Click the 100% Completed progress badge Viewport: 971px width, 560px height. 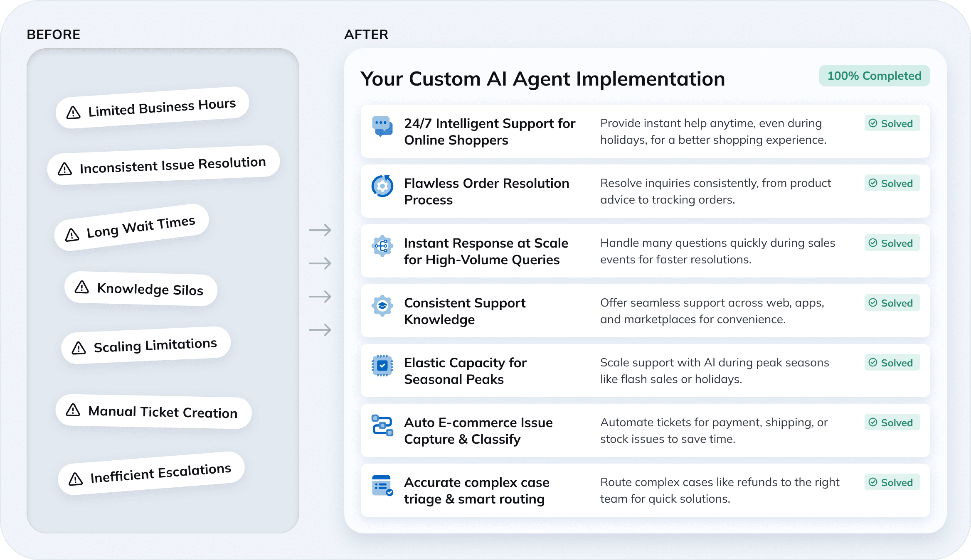pyautogui.click(x=874, y=76)
